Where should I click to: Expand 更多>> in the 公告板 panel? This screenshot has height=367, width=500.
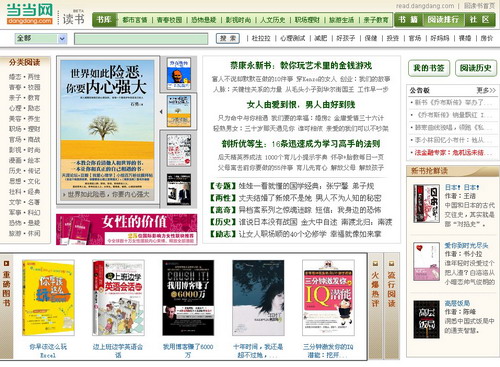pyautogui.click(x=486, y=90)
